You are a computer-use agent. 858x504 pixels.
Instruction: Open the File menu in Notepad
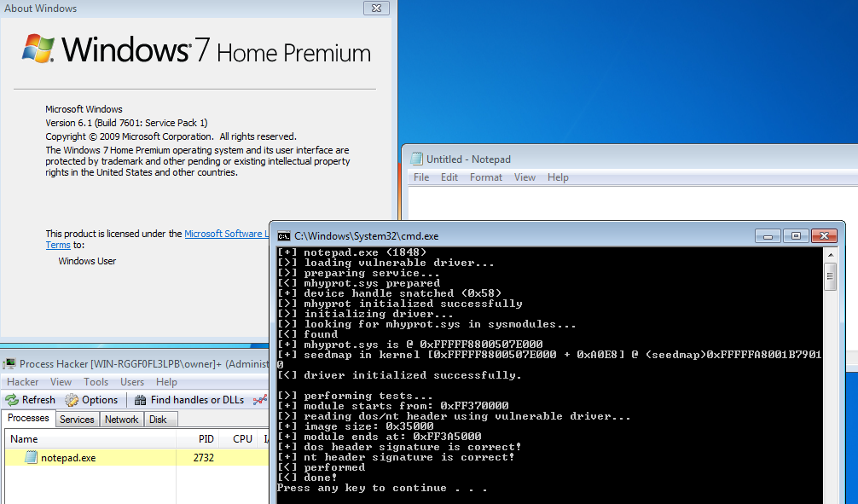421,177
